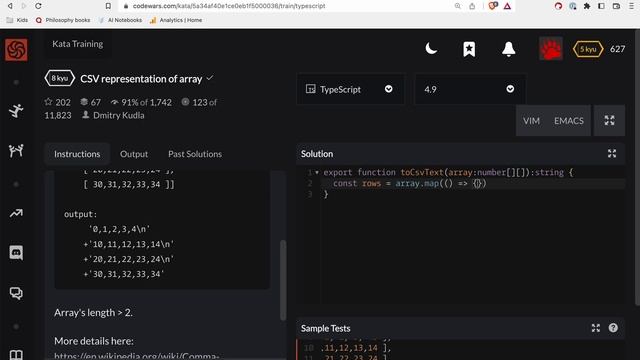Open the Wikipedia comma-separated link

click(137, 356)
